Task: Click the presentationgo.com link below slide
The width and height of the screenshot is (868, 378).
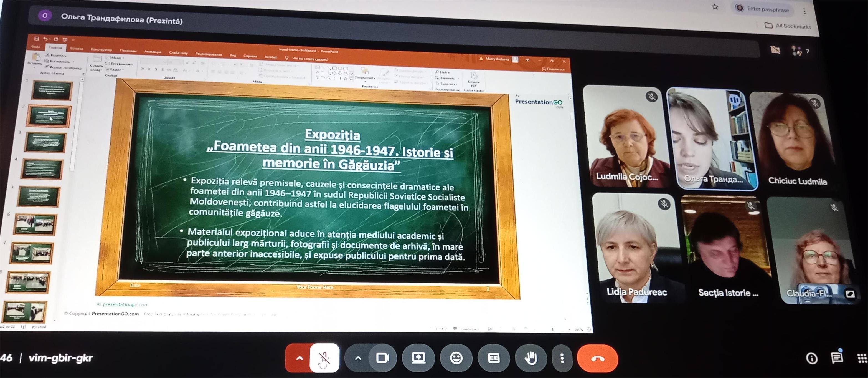Action: tap(125, 304)
